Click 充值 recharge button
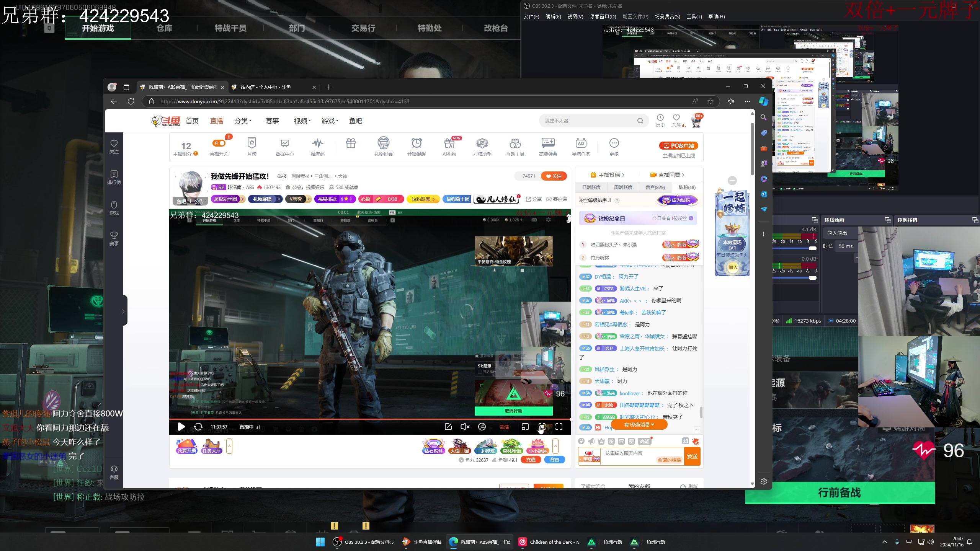Screen dimensions: 980x551 point(531,460)
